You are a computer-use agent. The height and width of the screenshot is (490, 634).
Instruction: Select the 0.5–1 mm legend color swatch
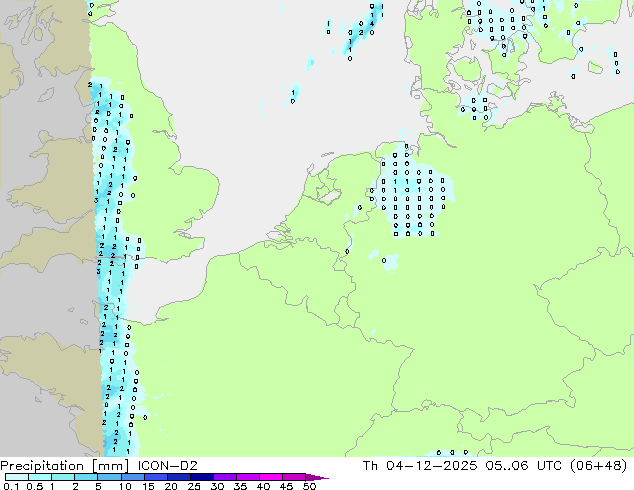click(x=40, y=477)
